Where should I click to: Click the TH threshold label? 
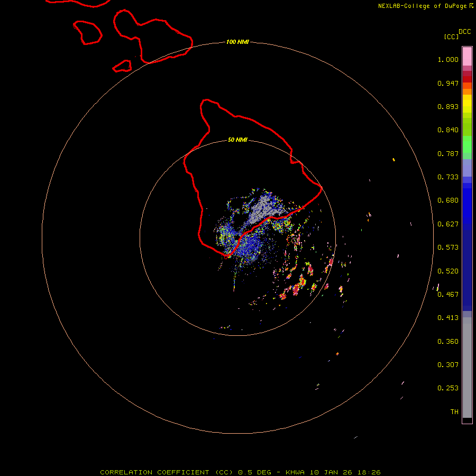click(x=454, y=412)
